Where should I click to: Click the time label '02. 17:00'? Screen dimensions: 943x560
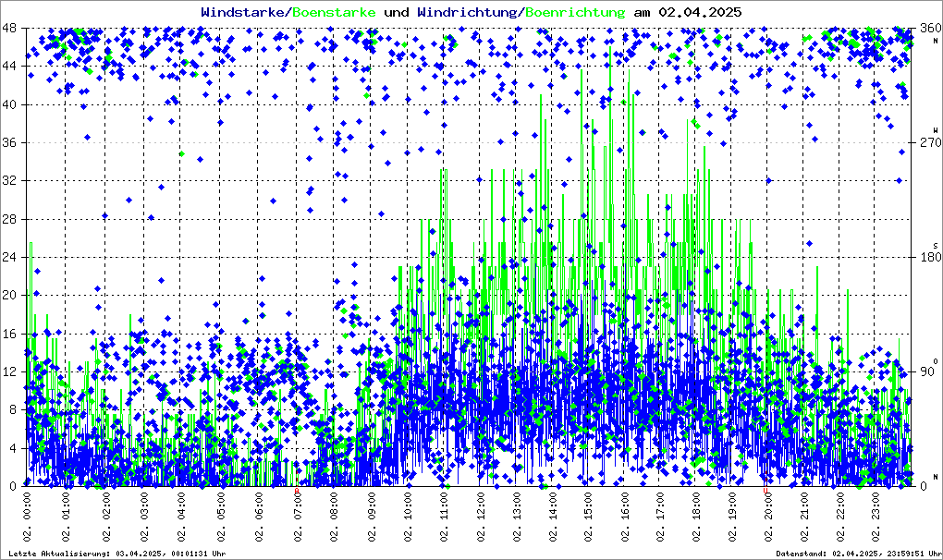pyautogui.click(x=662, y=517)
